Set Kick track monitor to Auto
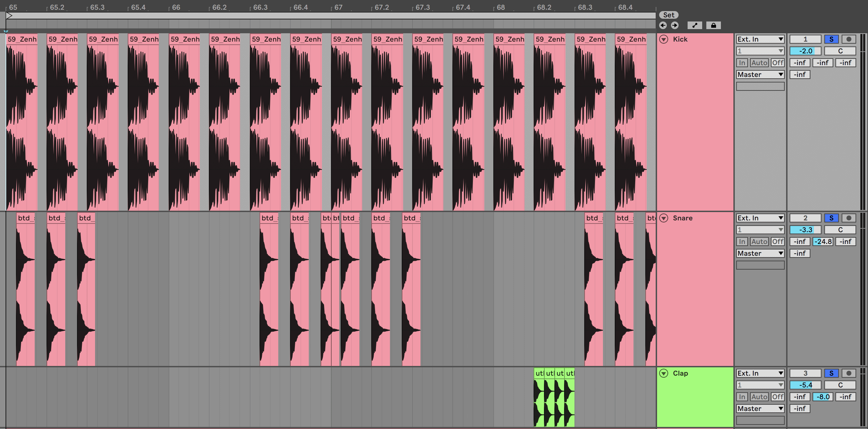This screenshot has height=429, width=868. coord(759,63)
